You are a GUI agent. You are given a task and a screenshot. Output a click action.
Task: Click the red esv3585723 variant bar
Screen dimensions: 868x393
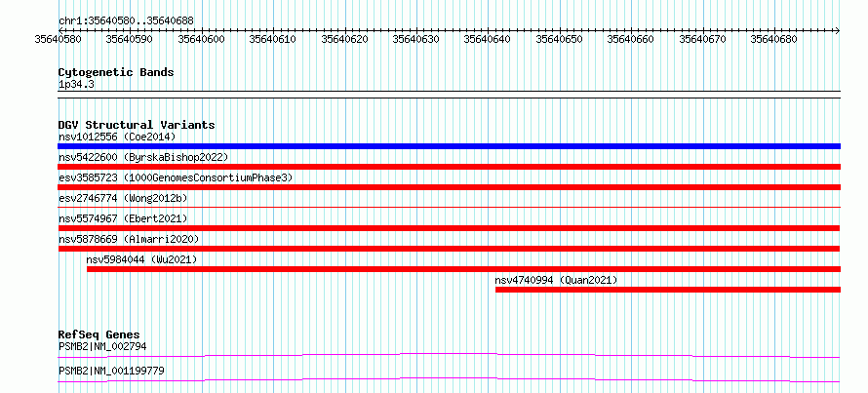pos(449,187)
